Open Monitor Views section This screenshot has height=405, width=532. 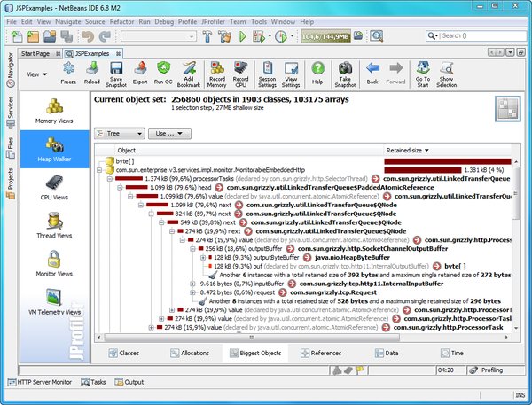54,264
